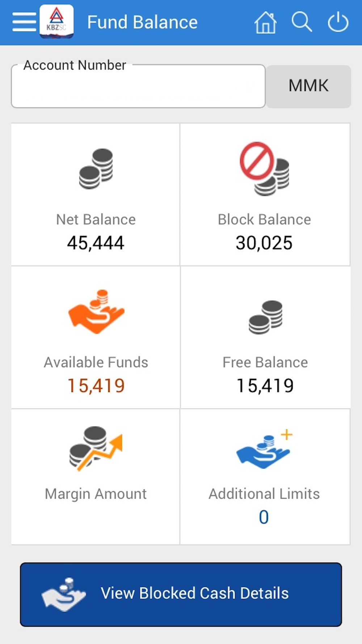This screenshot has width=362, height=644.
Task: Tap the power logout icon
Action: point(338,22)
